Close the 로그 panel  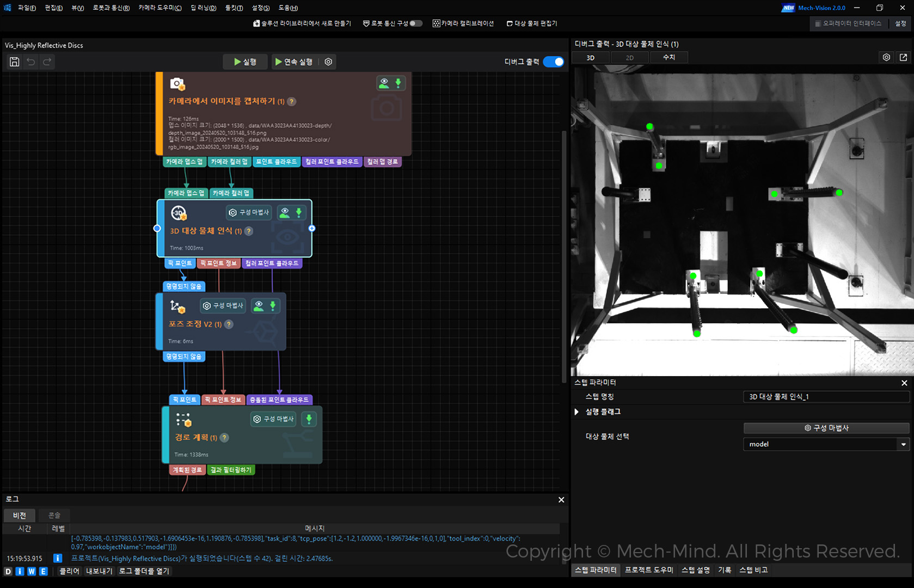(x=561, y=500)
